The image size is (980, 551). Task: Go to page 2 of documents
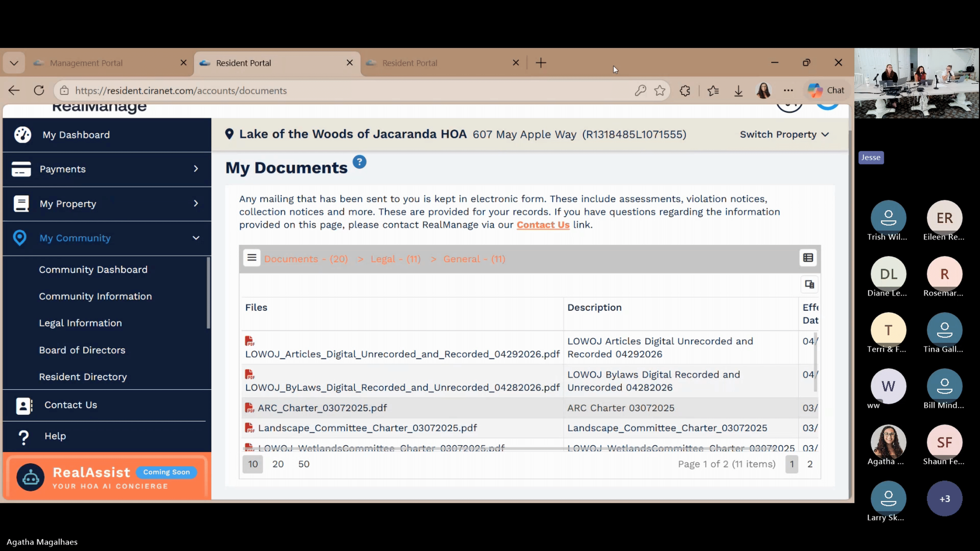[810, 464]
